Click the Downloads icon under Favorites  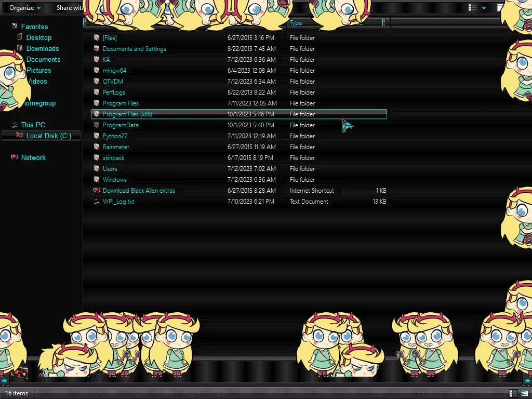(20, 48)
